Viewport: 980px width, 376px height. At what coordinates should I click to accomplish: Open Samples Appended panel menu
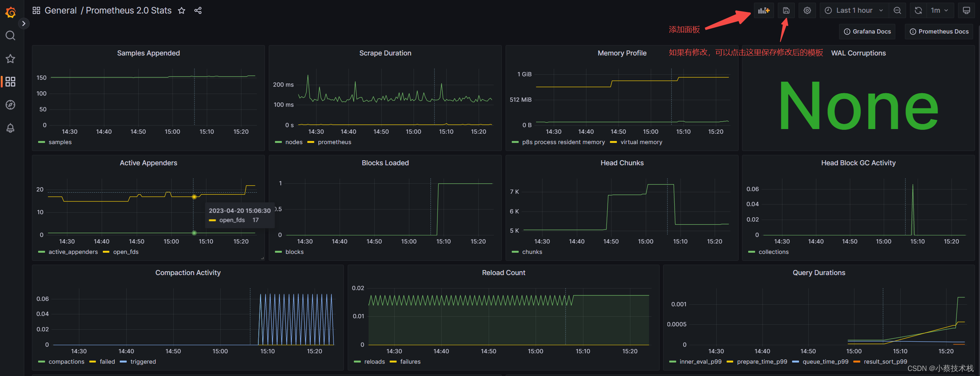(x=148, y=53)
